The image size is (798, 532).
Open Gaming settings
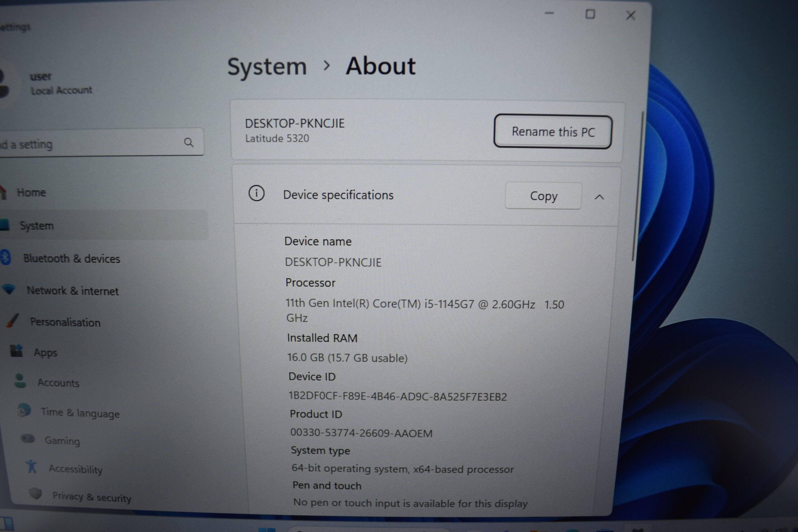coord(62,440)
